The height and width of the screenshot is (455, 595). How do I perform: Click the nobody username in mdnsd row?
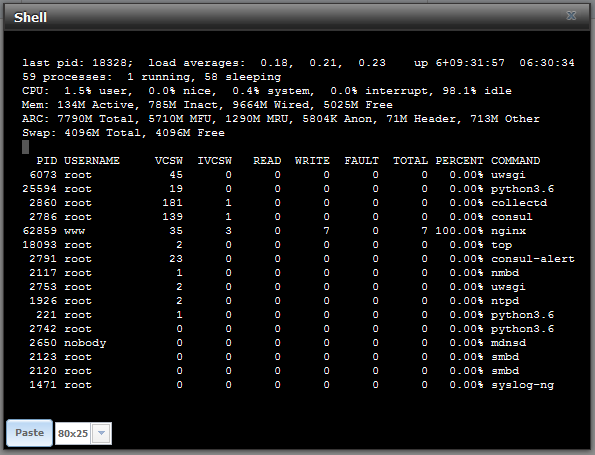(x=85, y=343)
